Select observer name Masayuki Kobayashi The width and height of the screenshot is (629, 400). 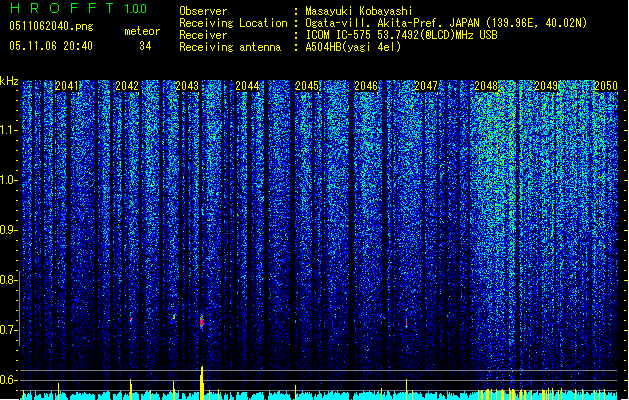coord(359,11)
